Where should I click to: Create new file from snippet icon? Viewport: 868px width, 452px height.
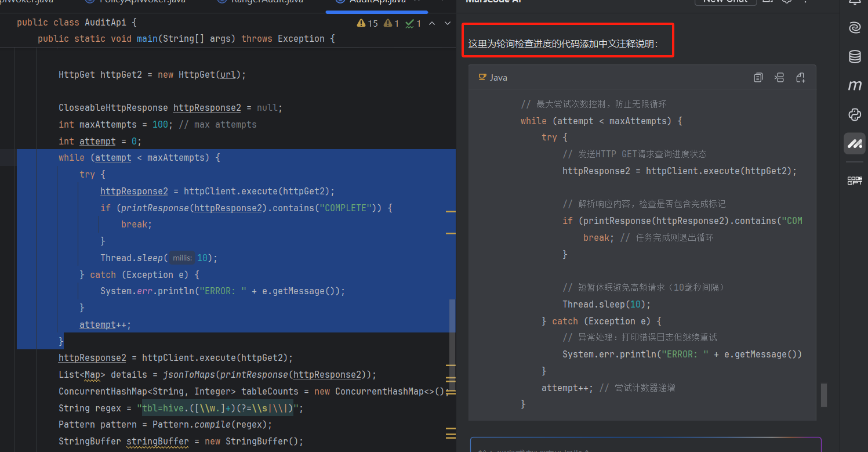coord(801,77)
